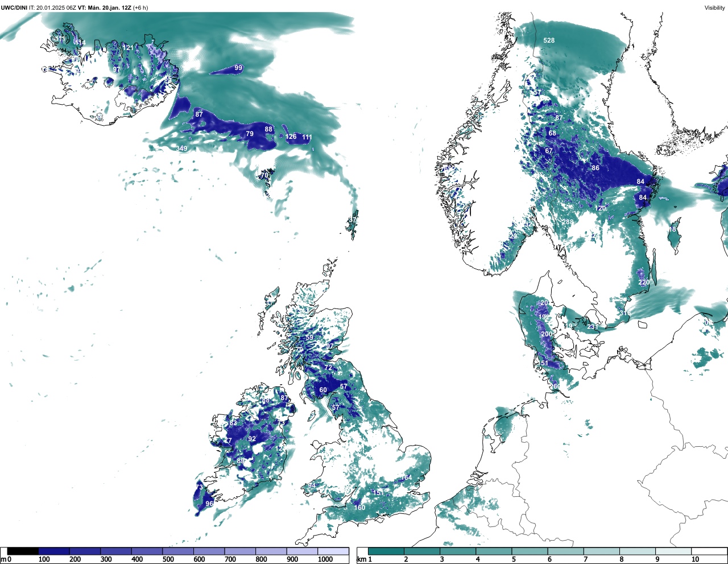728x564 pixels.
Task: Click the '126' value in the fog band
Action: click(x=291, y=137)
